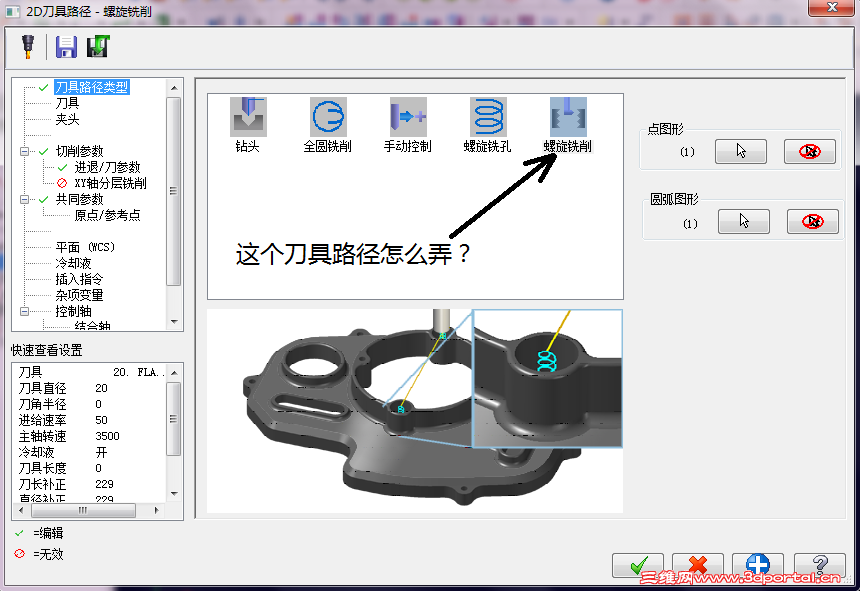Click the tree panel vertical scrollbar thumb
Image resolution: width=860 pixels, height=591 pixels.
click(x=174, y=191)
